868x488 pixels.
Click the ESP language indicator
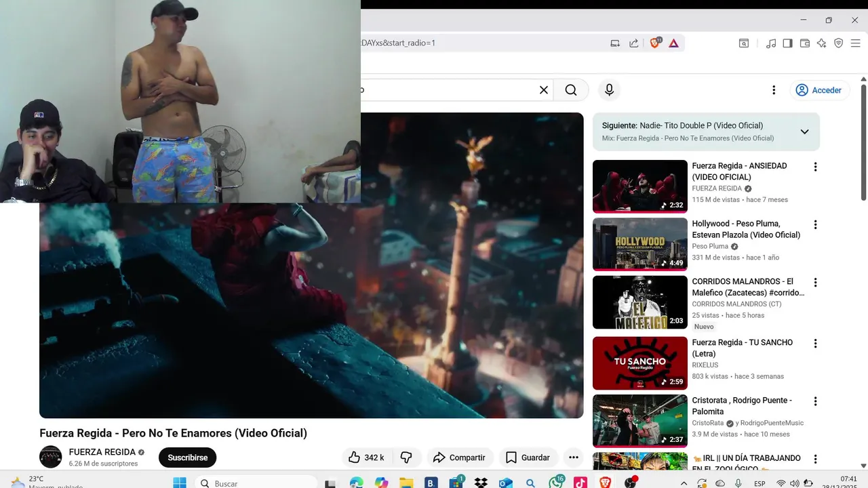pos(759,483)
